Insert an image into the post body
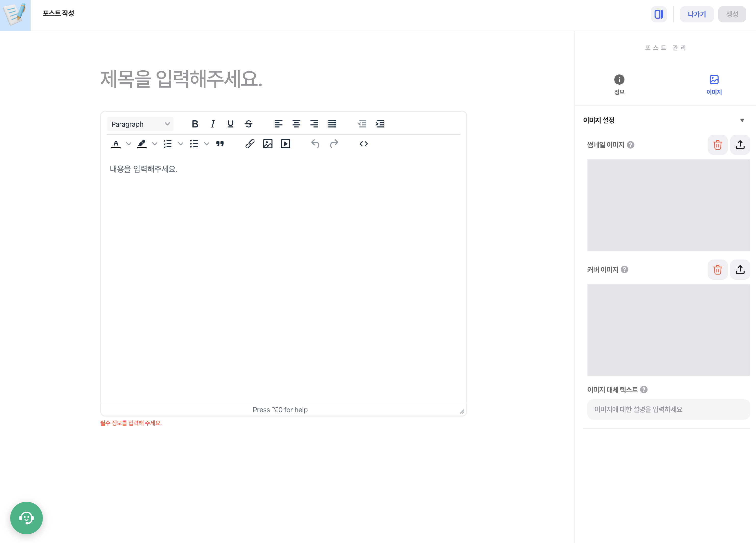The image size is (756, 543). [268, 144]
